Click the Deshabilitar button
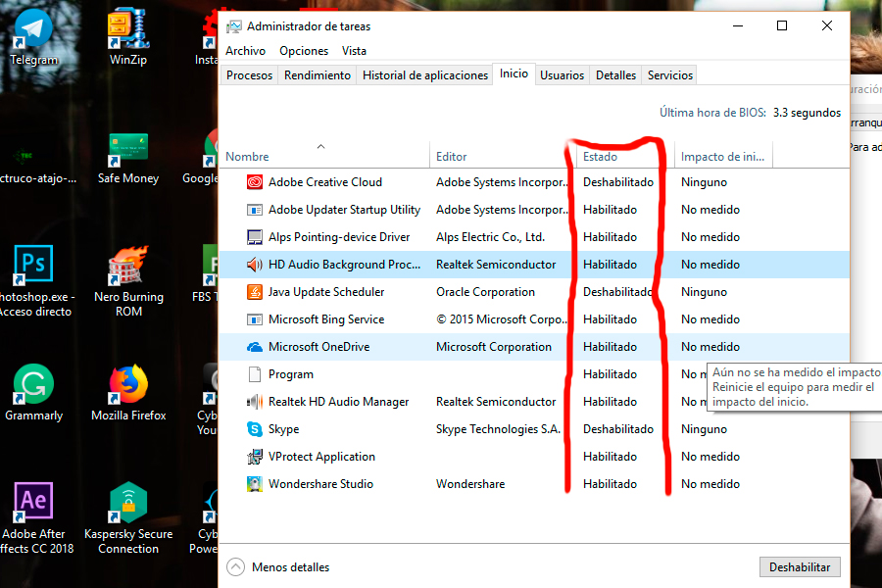Screen dimensions: 882x588 click(800, 566)
